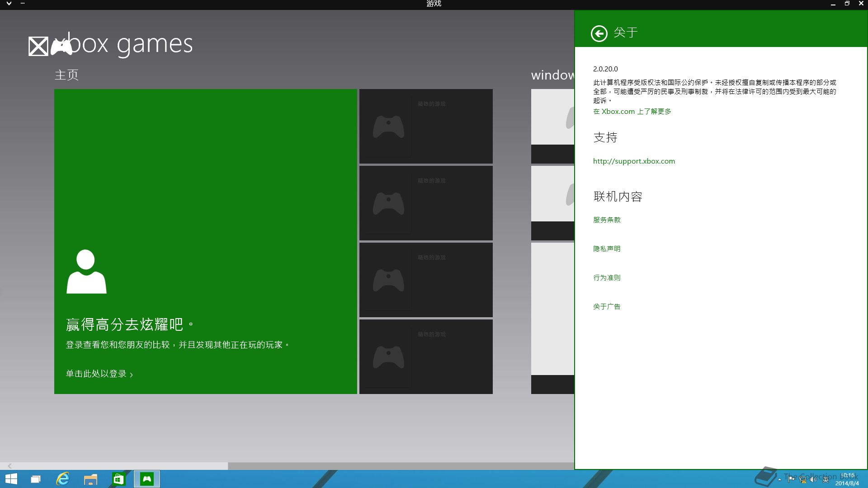Open the first featured game tile
This screenshot has height=488, width=868.
tap(426, 126)
